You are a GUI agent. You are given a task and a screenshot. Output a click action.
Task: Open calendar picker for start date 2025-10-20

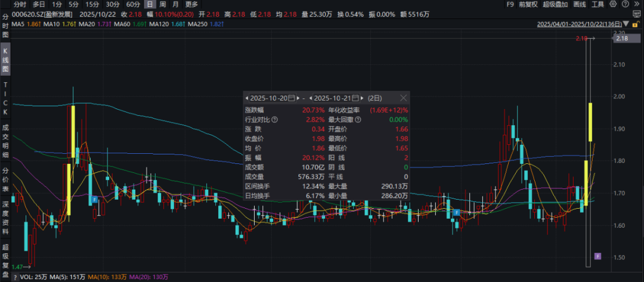(290, 98)
